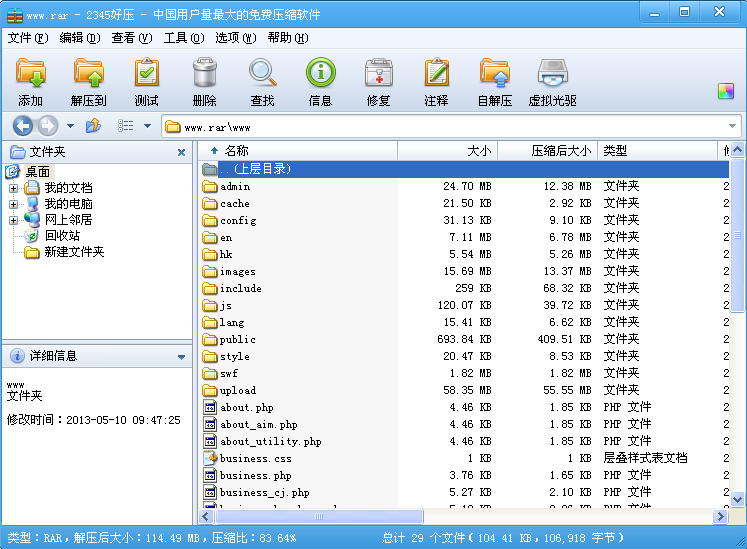This screenshot has width=747, height=549.
Task: Expand 网上邻居 tree node
Action: point(13,220)
